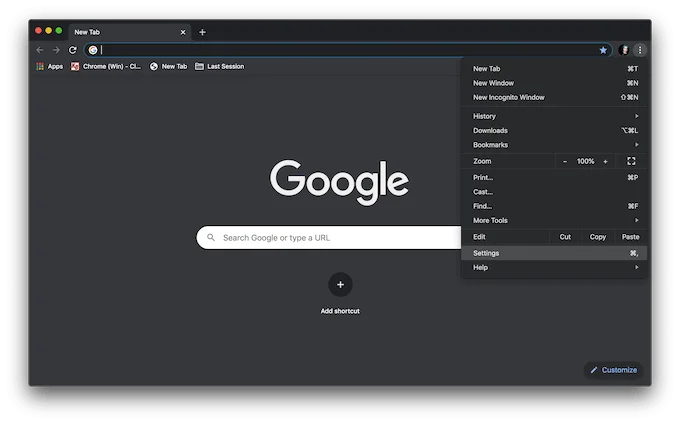Choose Print... from the menu
The width and height of the screenshot is (680, 424).
554,177
